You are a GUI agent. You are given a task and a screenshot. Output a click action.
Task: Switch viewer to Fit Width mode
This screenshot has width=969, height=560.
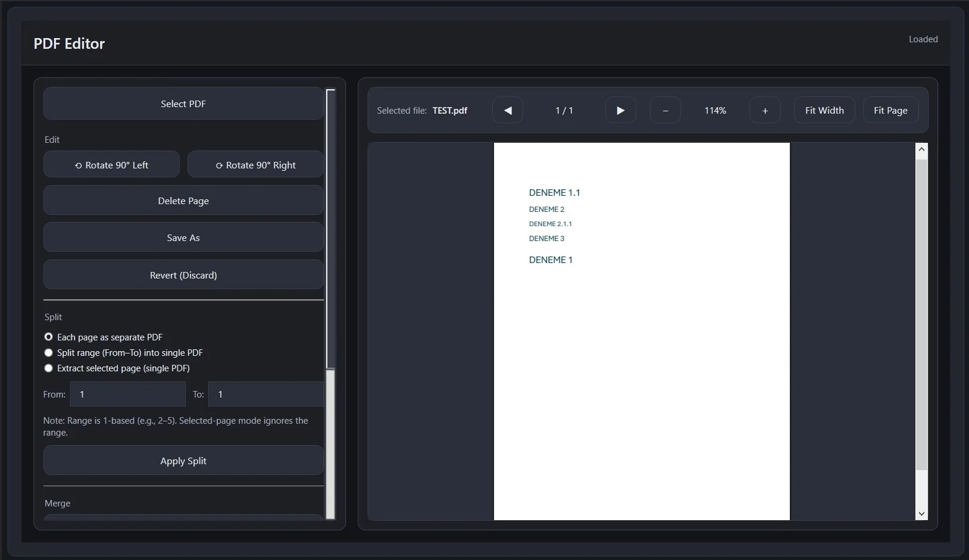(x=824, y=110)
